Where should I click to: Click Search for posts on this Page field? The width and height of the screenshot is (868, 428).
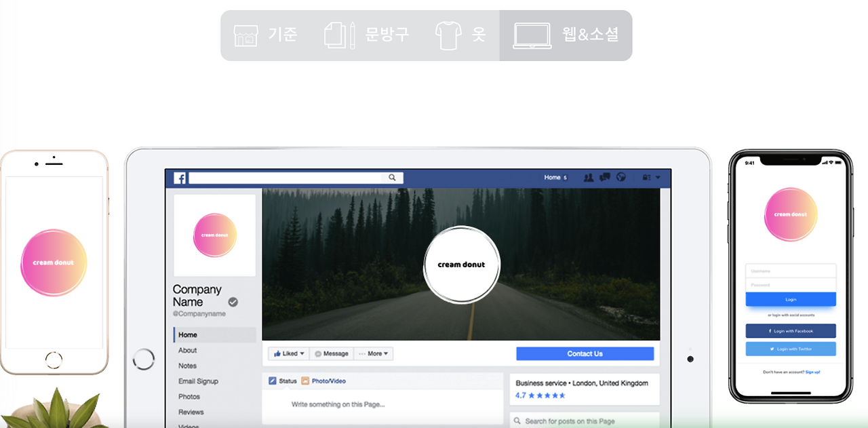[x=584, y=421]
